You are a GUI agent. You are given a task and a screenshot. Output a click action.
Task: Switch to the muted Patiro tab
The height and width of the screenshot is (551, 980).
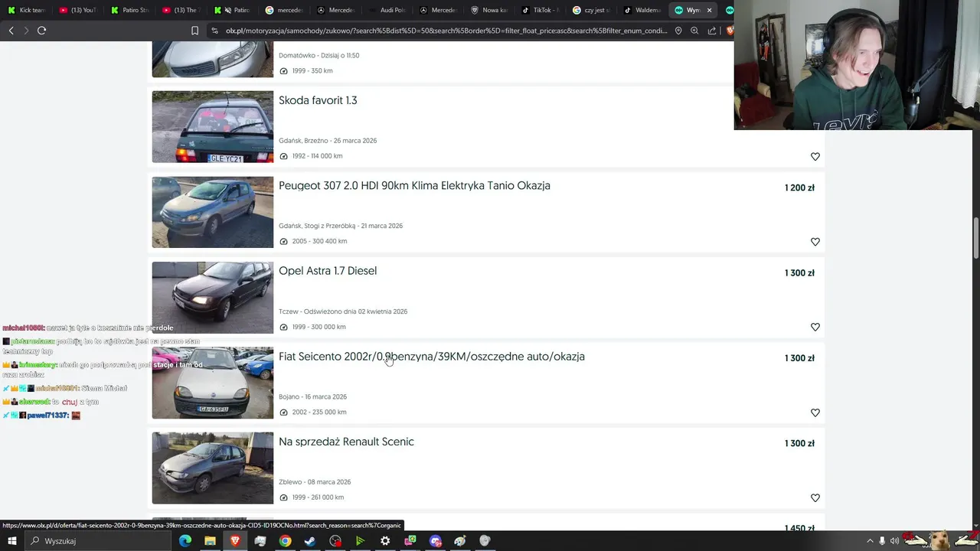coord(232,10)
